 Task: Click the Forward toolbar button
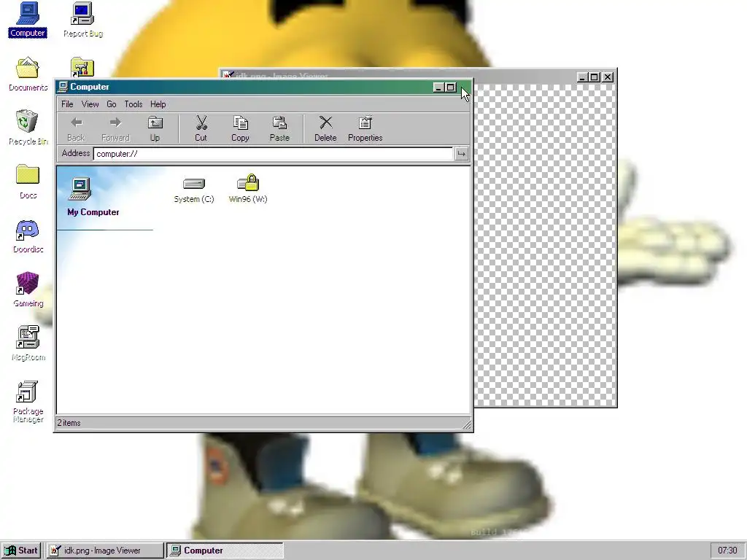pyautogui.click(x=115, y=129)
